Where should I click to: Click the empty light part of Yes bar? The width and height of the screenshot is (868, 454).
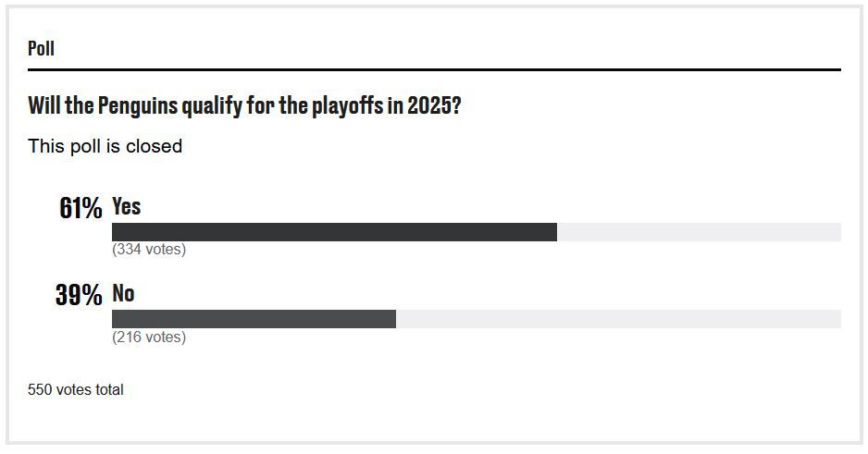(699, 232)
